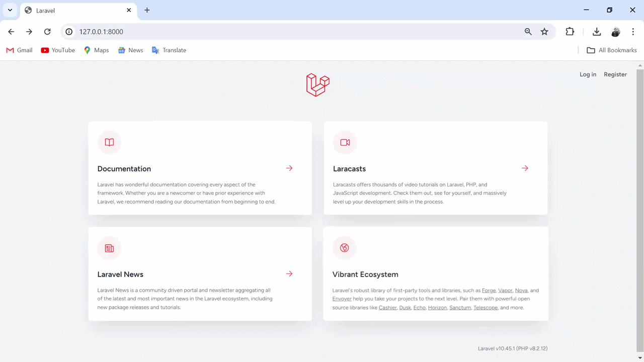Open the Maps bookmark
The height and width of the screenshot is (362, 644).
tap(96, 50)
